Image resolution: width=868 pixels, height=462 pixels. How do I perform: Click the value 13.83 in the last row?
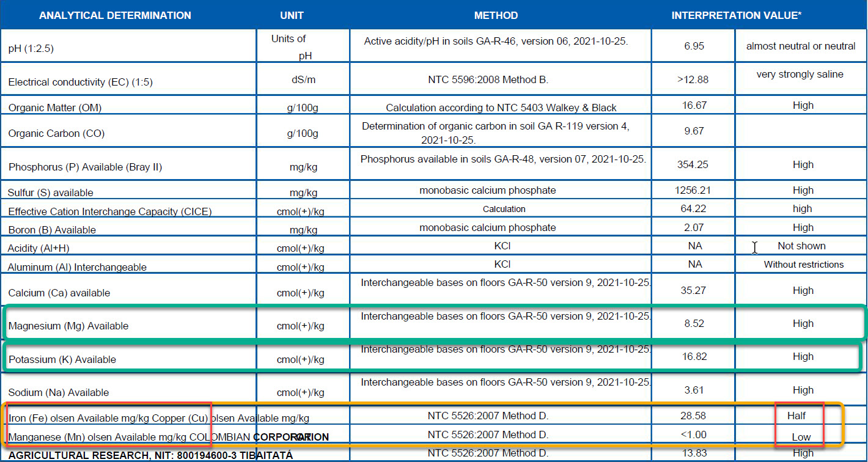click(693, 453)
